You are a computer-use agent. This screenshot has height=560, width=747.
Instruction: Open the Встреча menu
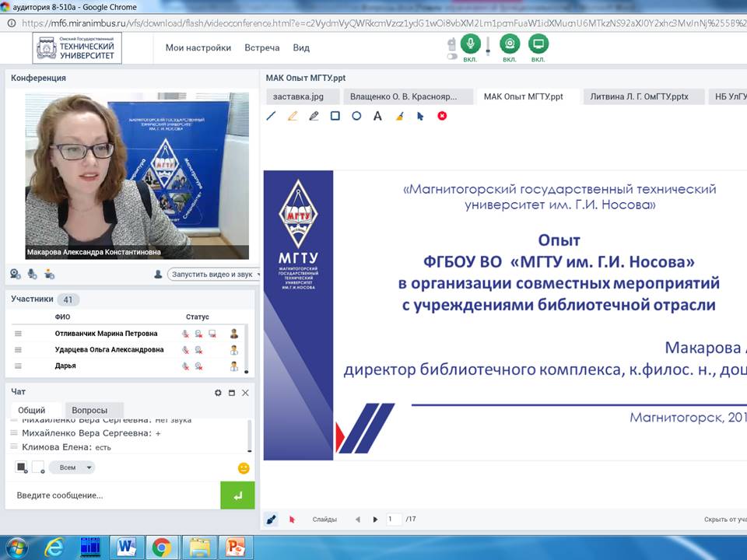[262, 47]
